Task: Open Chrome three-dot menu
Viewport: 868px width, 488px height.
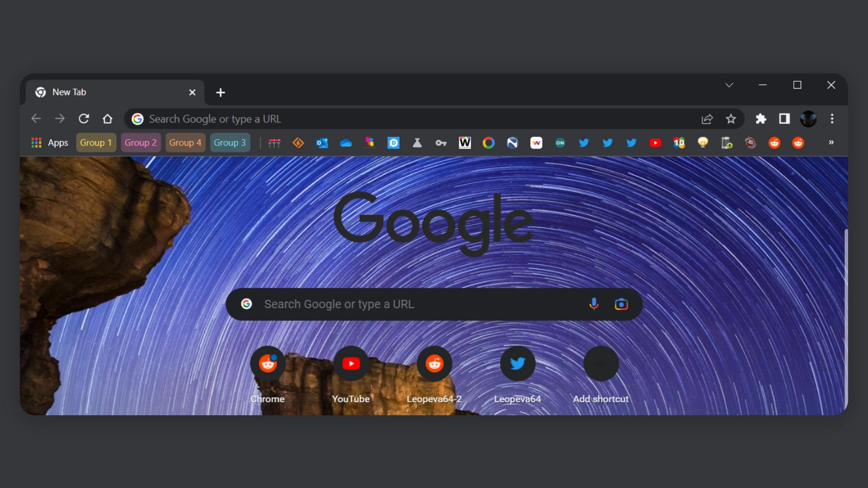Action: click(x=832, y=119)
